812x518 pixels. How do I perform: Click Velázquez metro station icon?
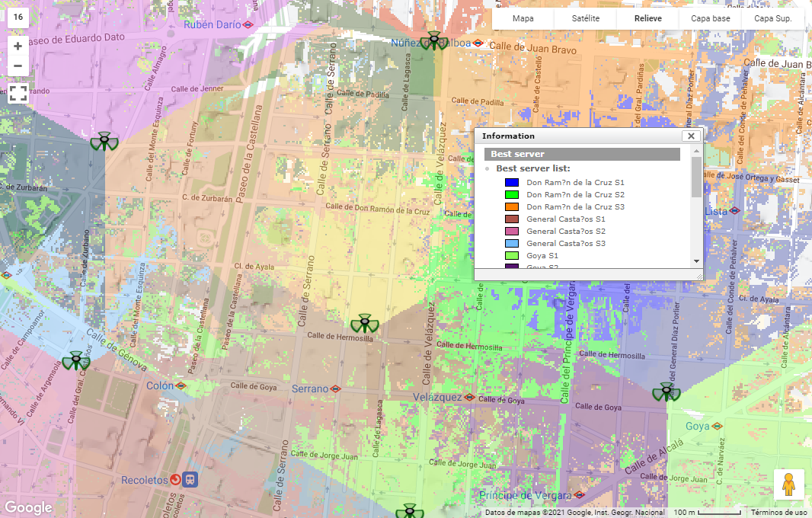469,398
